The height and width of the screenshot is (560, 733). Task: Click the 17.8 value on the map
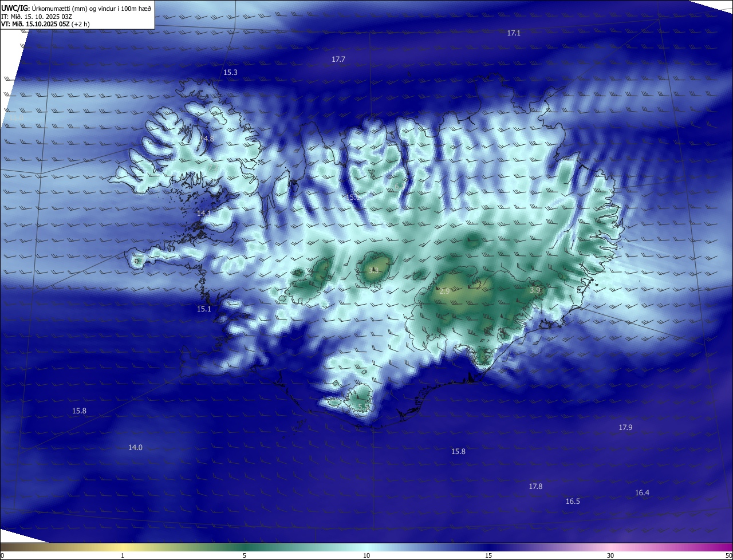click(x=535, y=487)
